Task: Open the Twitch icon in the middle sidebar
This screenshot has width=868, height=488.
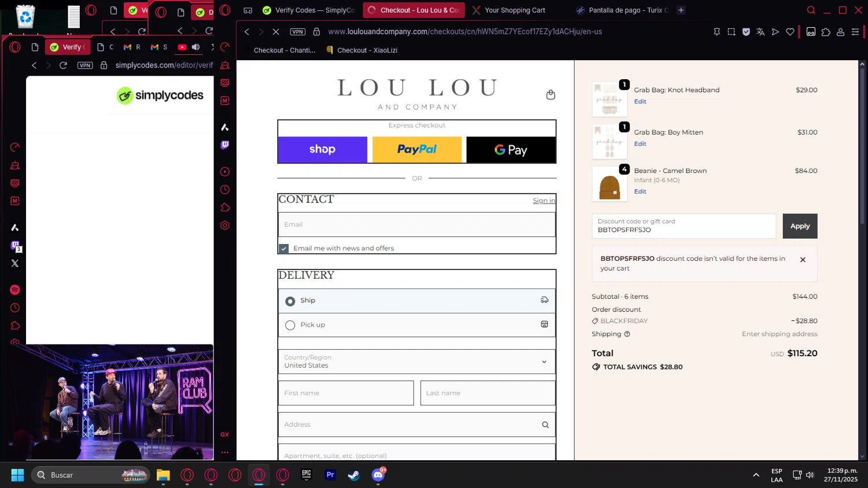Action: coord(225,145)
